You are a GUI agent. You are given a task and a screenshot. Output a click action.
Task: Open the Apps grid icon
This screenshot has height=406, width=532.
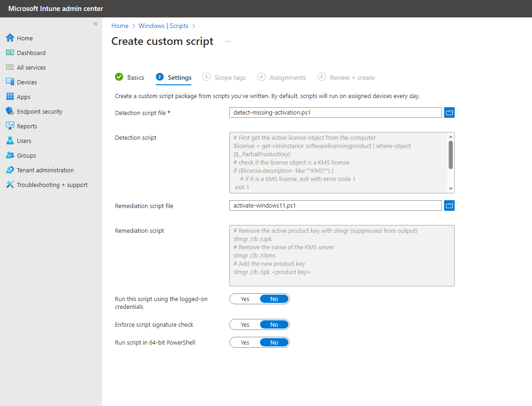coord(10,96)
